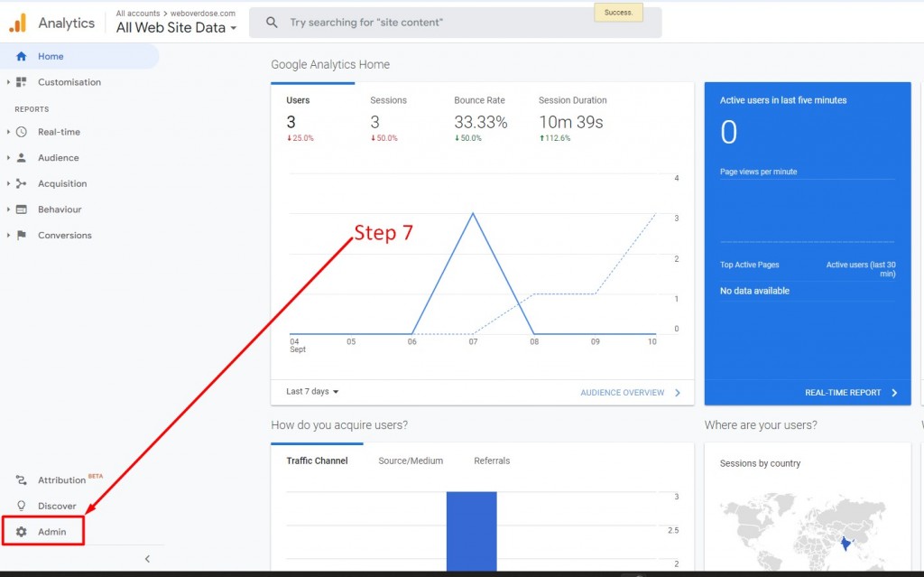
Task: Click the Sessions by country world map
Action: pyautogui.click(x=802, y=531)
